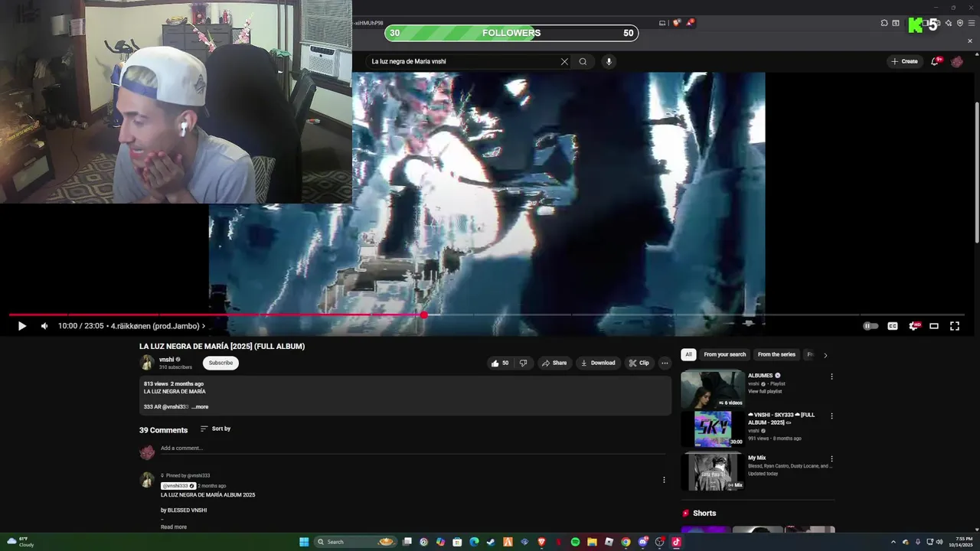Click the 'Add a comment...' field

pyautogui.click(x=413, y=448)
